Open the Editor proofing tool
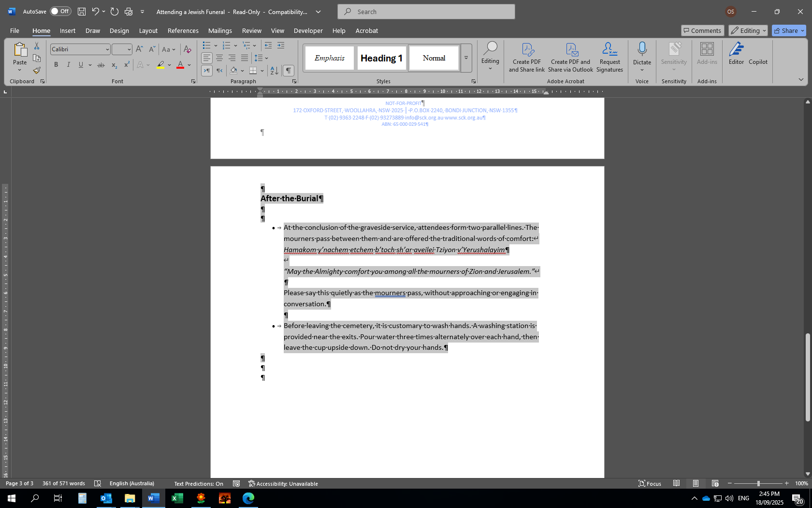 coord(736,53)
